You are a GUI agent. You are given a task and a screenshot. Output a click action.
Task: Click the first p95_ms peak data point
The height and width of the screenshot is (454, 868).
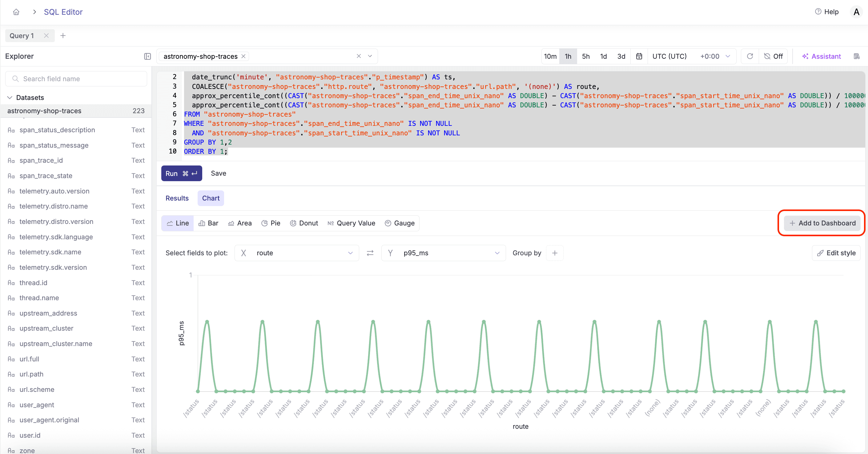(207, 322)
